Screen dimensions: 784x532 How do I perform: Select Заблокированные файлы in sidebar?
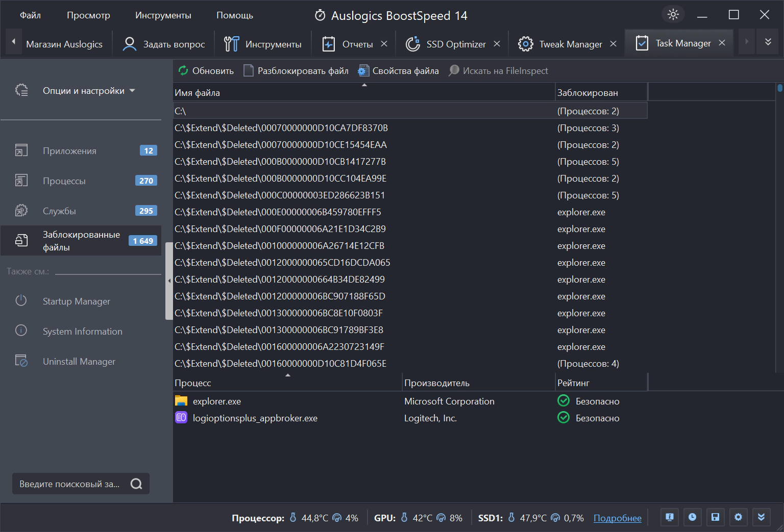81,241
